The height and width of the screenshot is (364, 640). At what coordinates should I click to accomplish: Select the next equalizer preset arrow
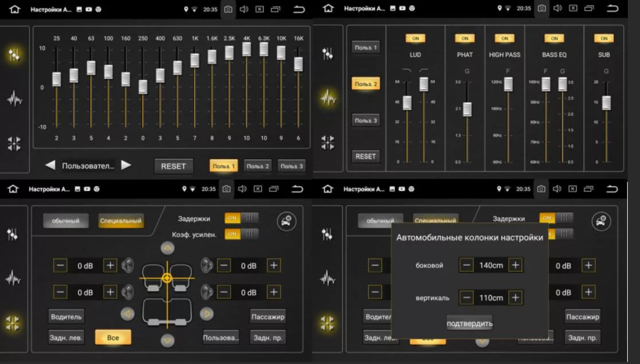pyautogui.click(x=126, y=165)
